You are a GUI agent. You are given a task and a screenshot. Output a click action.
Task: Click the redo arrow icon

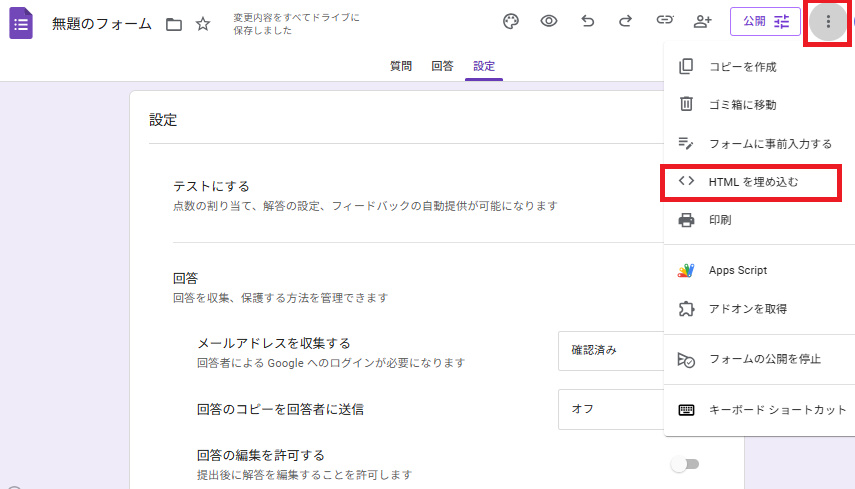(x=626, y=21)
